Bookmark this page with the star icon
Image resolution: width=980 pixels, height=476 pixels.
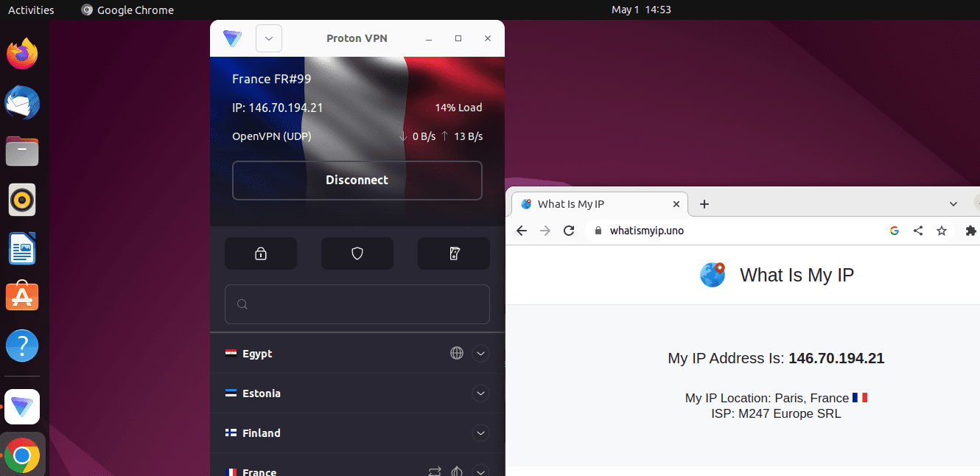[x=942, y=231]
